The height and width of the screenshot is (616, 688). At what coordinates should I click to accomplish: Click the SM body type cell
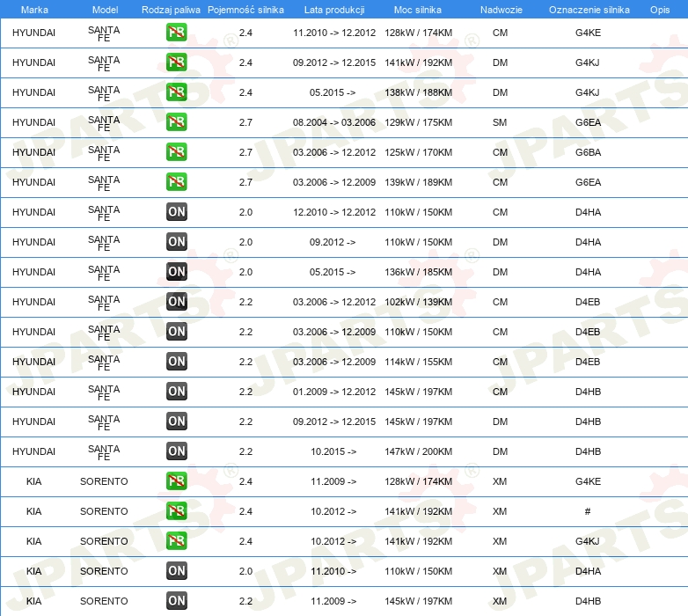[x=500, y=122]
